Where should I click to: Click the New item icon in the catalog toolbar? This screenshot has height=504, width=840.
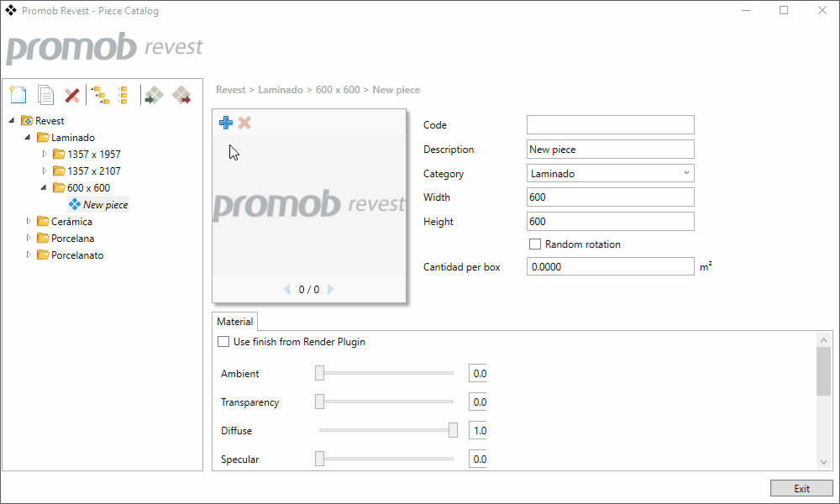(18, 95)
